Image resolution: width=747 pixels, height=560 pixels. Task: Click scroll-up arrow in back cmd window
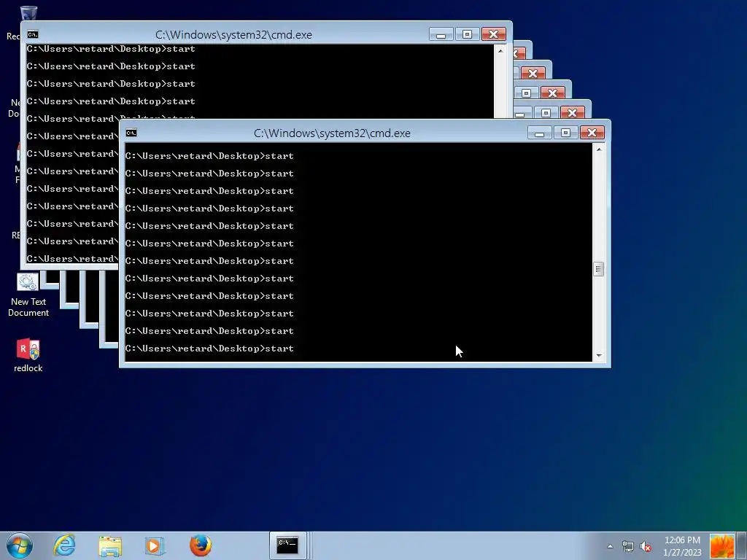[500, 51]
